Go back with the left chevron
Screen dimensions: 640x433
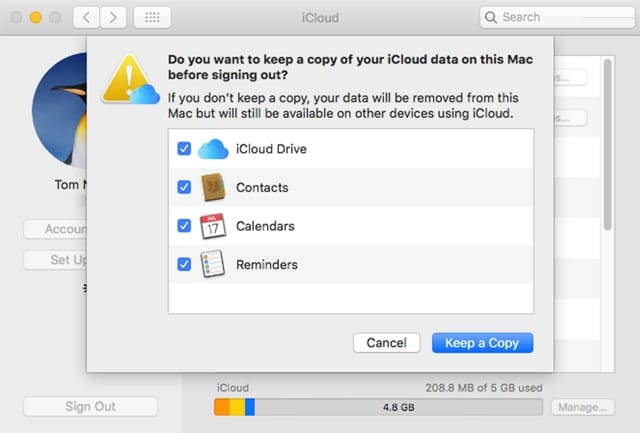pyautogui.click(x=88, y=17)
